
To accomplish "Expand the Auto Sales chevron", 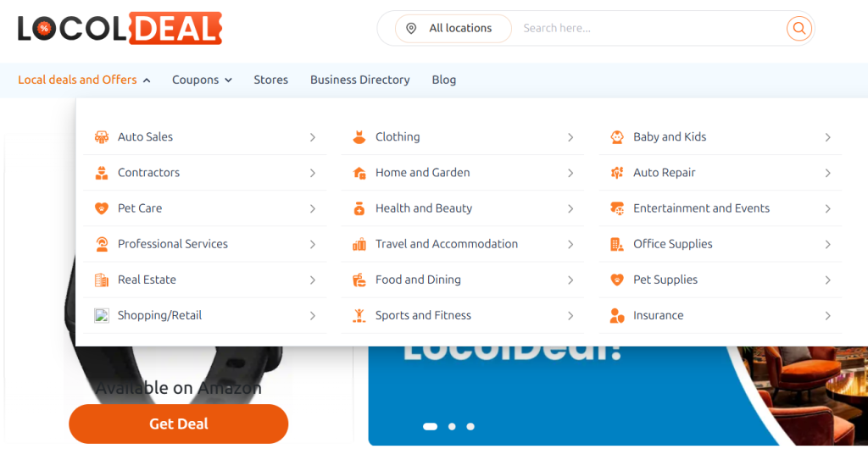I will point(313,137).
